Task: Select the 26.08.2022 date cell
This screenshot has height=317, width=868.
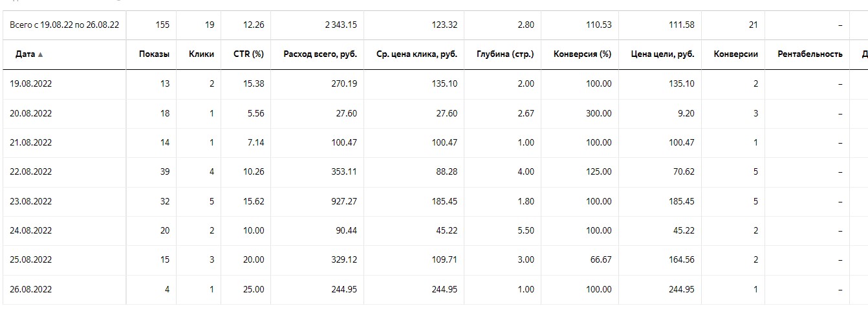Action: 31,289
